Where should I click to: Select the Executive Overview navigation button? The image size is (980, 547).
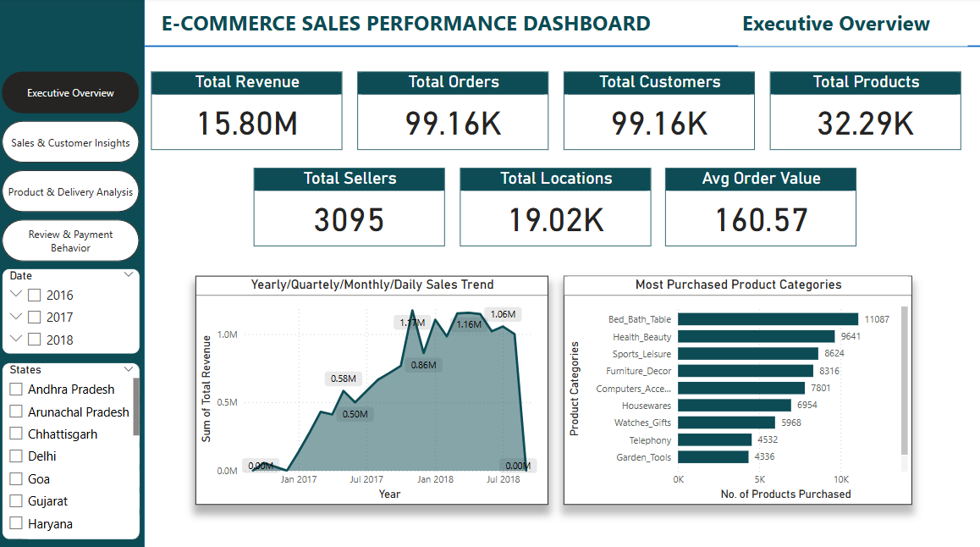click(x=70, y=93)
